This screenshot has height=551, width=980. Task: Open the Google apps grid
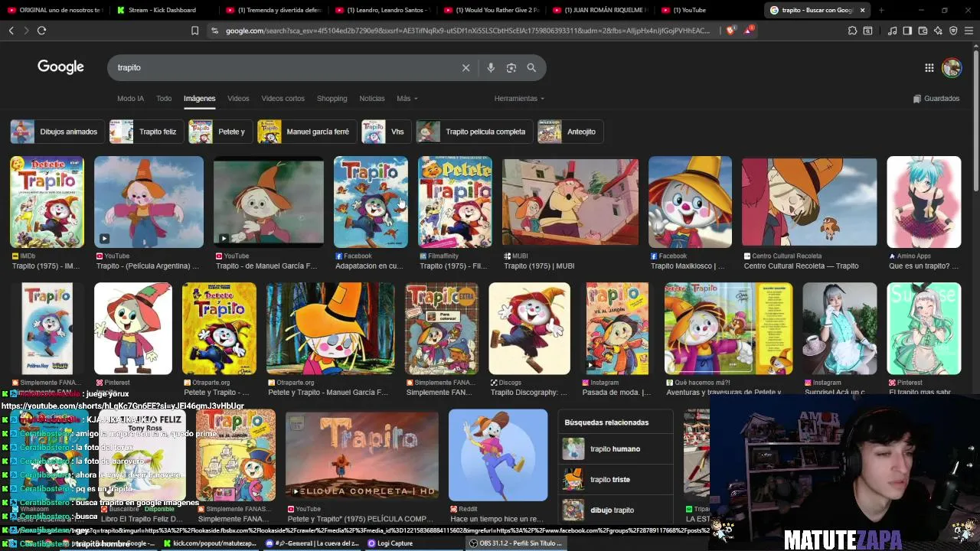[x=929, y=67]
